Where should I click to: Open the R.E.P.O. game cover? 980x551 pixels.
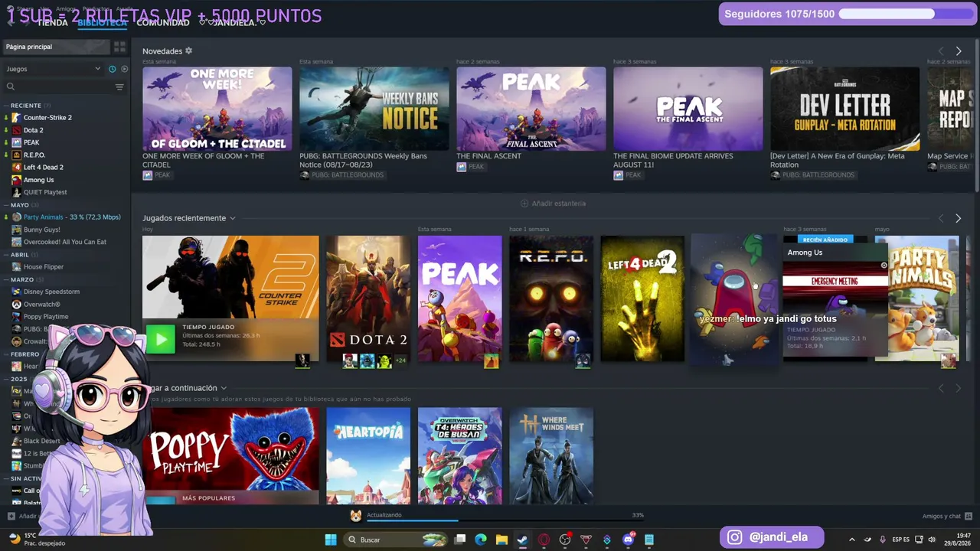(551, 298)
